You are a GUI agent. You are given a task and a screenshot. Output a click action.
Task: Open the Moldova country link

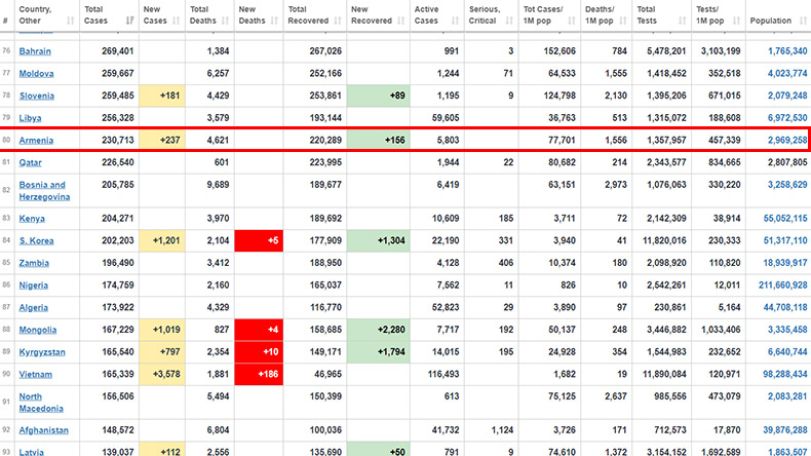tap(36, 73)
